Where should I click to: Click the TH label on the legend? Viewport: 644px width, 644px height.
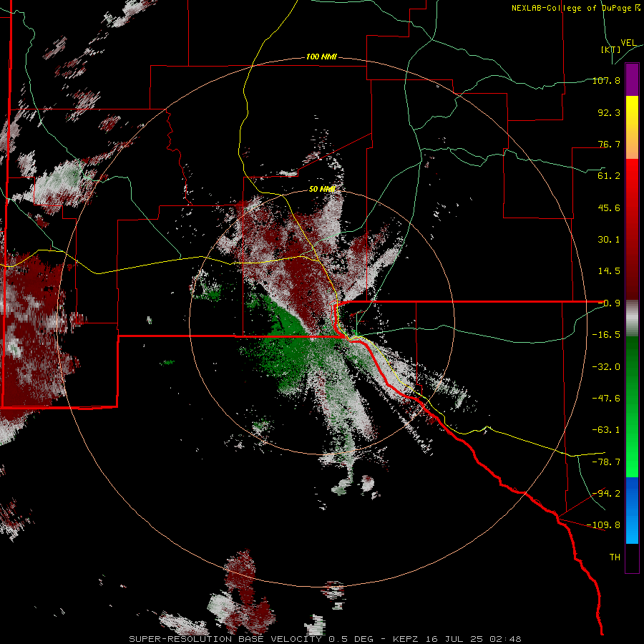point(615,557)
